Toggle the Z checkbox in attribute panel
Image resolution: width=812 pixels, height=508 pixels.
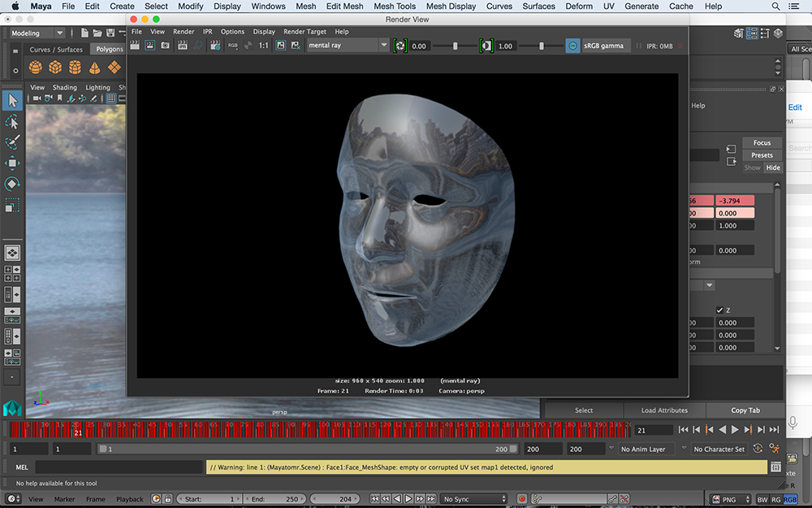coord(720,310)
